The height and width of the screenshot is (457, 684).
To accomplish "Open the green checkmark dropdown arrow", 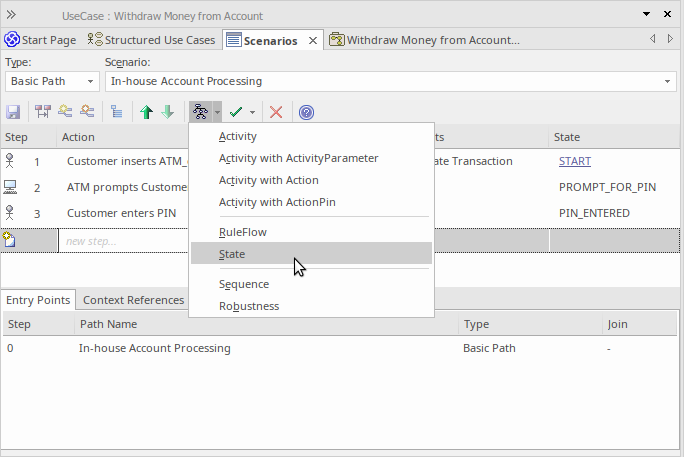I will coord(253,112).
